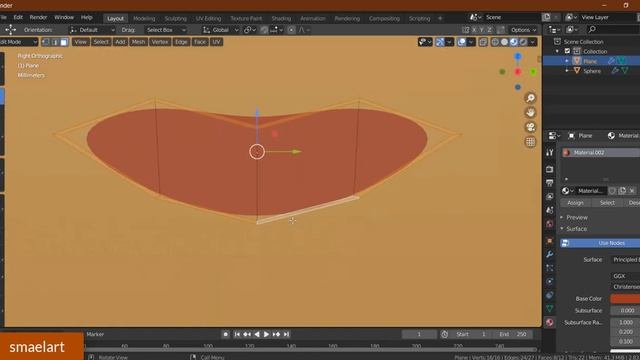Open the Options dropdown

point(523,30)
